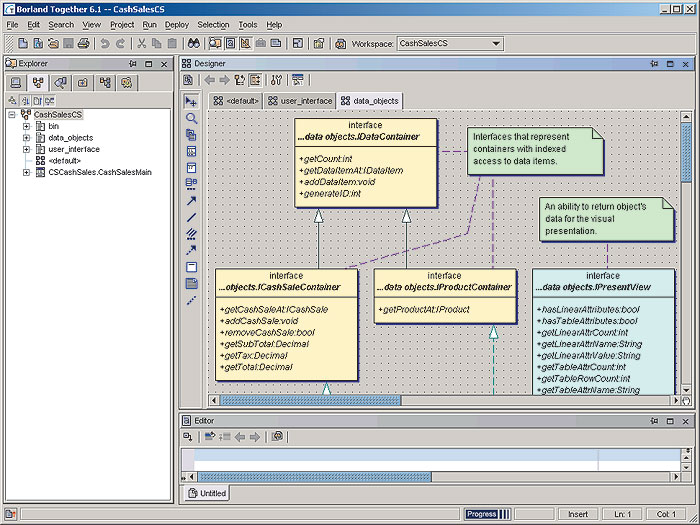Select the arrow selection tool in Designer palette
This screenshot has width=700, height=525.
click(191, 102)
